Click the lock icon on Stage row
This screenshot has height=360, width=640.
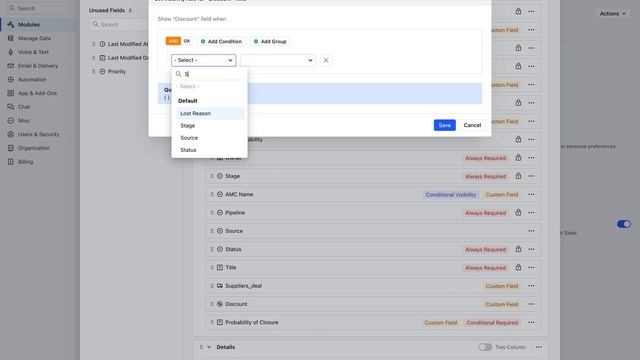tap(518, 176)
